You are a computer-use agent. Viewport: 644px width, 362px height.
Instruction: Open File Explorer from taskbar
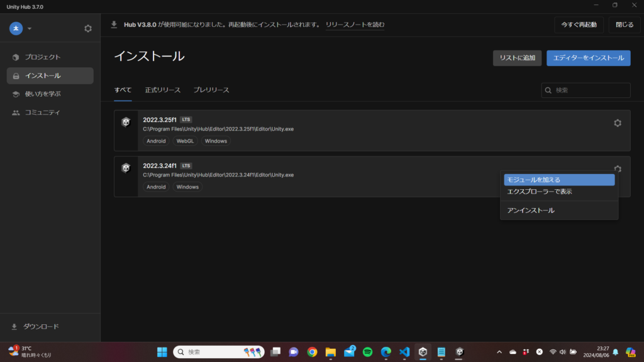click(x=331, y=352)
